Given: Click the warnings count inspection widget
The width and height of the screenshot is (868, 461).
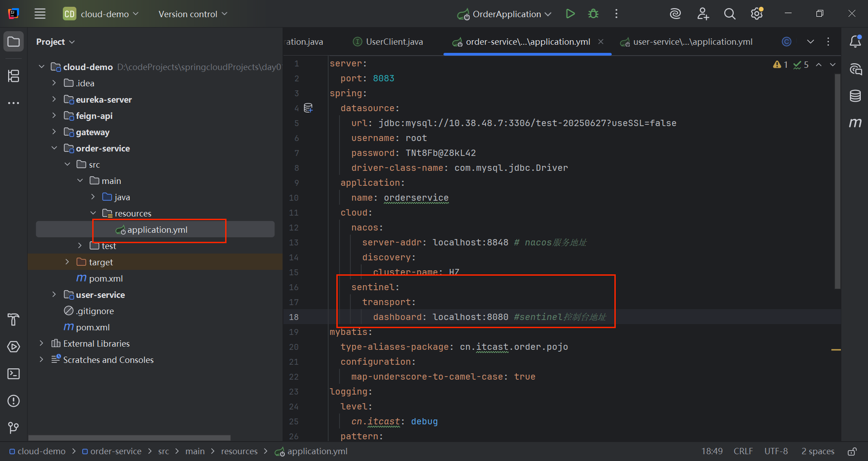Looking at the screenshot, I should [781, 65].
